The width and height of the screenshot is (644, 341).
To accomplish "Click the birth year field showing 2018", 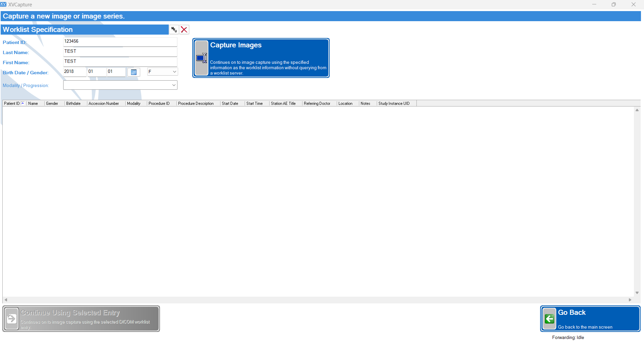I will pyautogui.click(x=75, y=72).
